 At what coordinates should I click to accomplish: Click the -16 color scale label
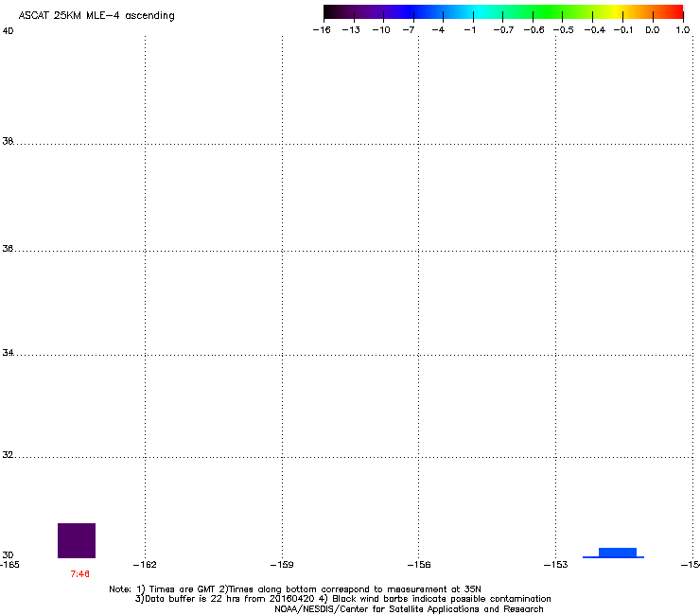click(x=322, y=30)
